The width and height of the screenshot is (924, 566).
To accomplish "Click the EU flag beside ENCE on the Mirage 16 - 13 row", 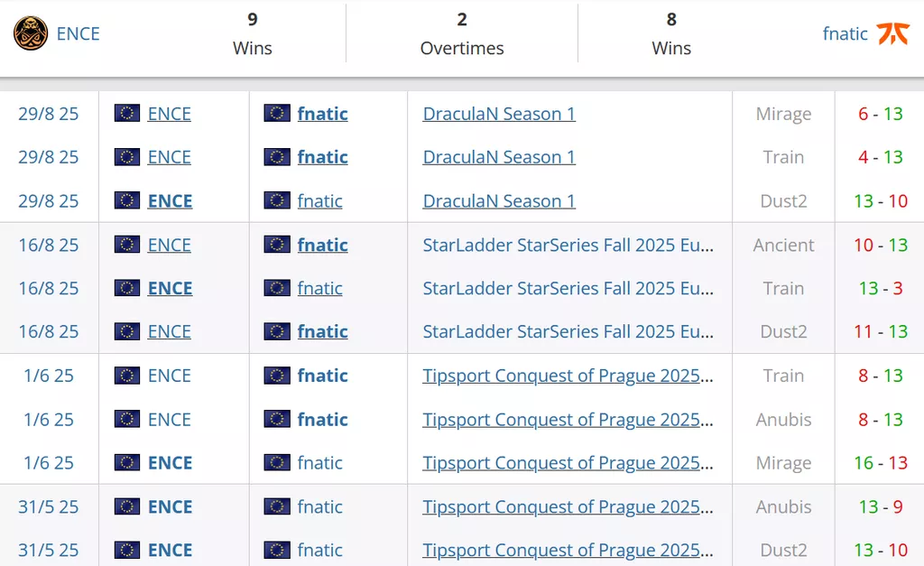I will point(126,462).
